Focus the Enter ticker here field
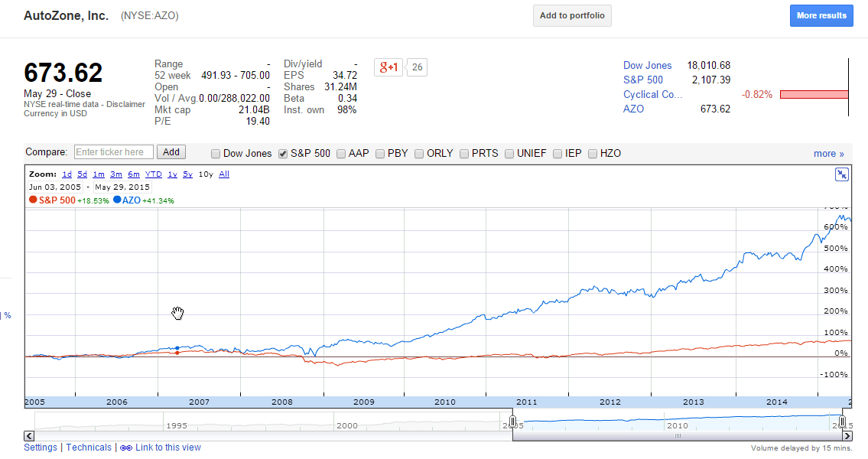This screenshot has width=868, height=459. click(113, 152)
